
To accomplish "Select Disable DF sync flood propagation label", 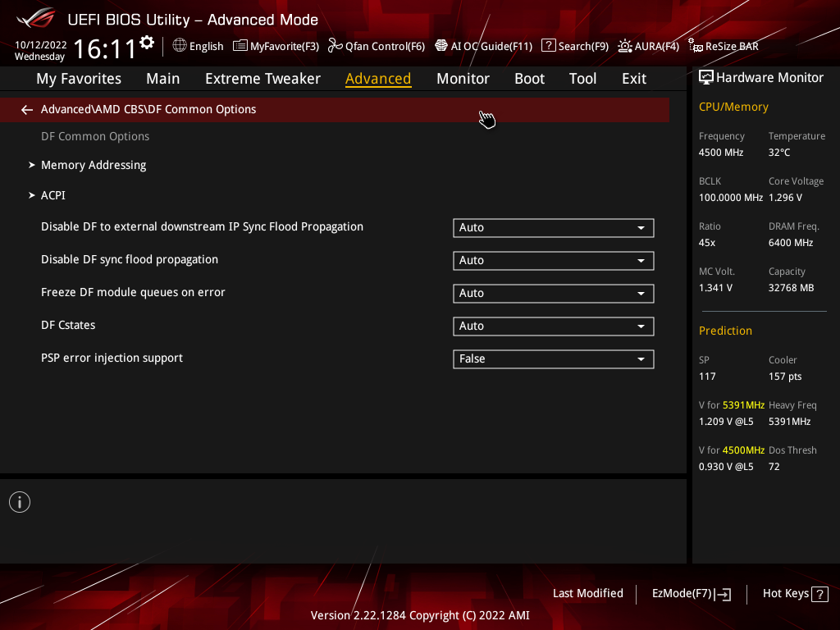I will pos(130,260).
